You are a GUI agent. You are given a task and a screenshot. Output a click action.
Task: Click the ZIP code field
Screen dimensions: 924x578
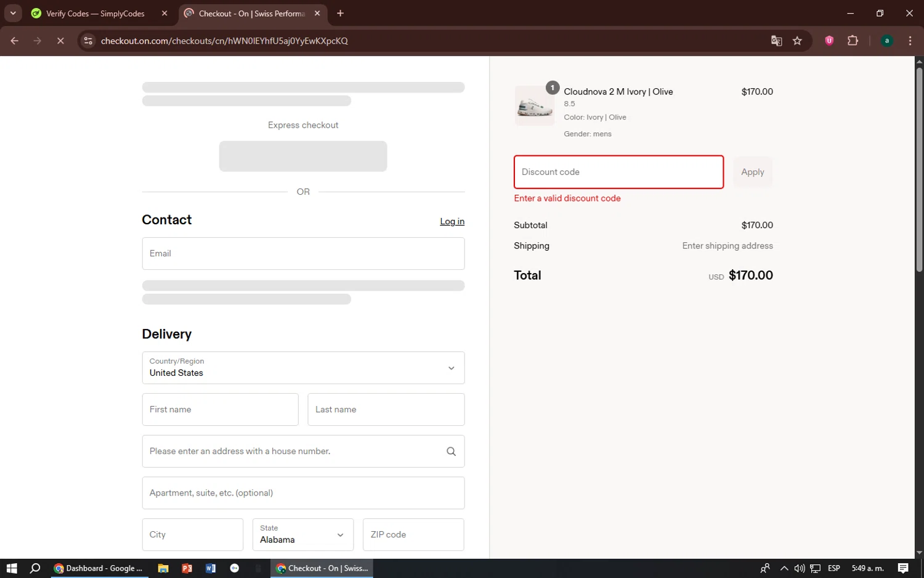(x=413, y=534)
